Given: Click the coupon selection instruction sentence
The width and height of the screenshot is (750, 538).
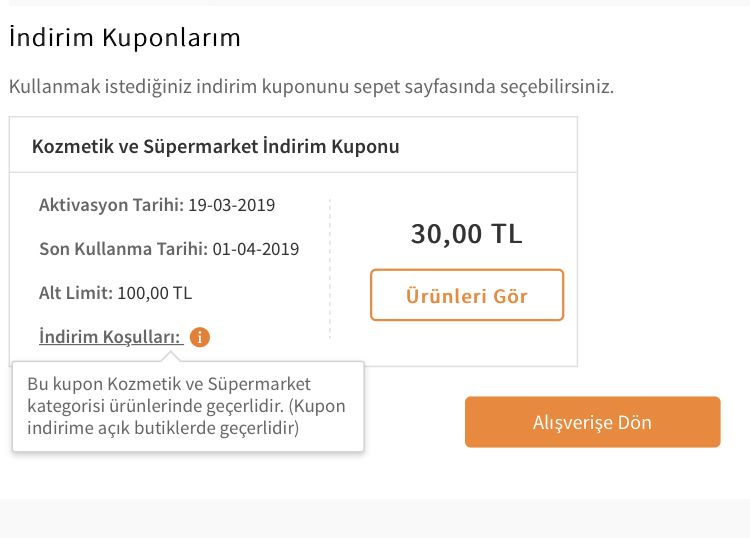Looking at the screenshot, I should tap(311, 87).
